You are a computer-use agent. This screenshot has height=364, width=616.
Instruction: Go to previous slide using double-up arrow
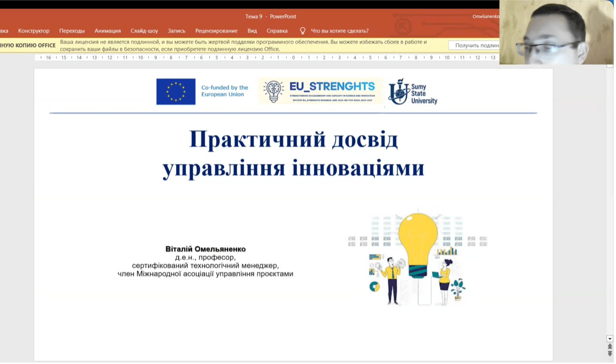[x=610, y=346]
